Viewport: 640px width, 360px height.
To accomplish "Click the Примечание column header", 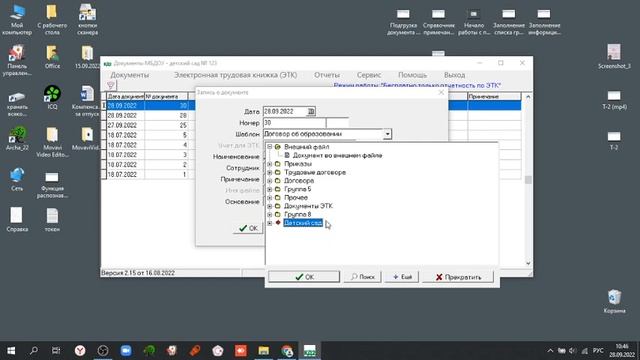I will (x=494, y=96).
